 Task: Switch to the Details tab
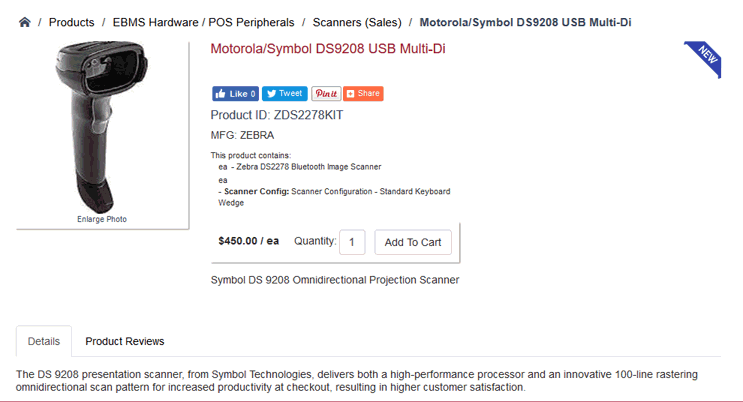click(44, 341)
